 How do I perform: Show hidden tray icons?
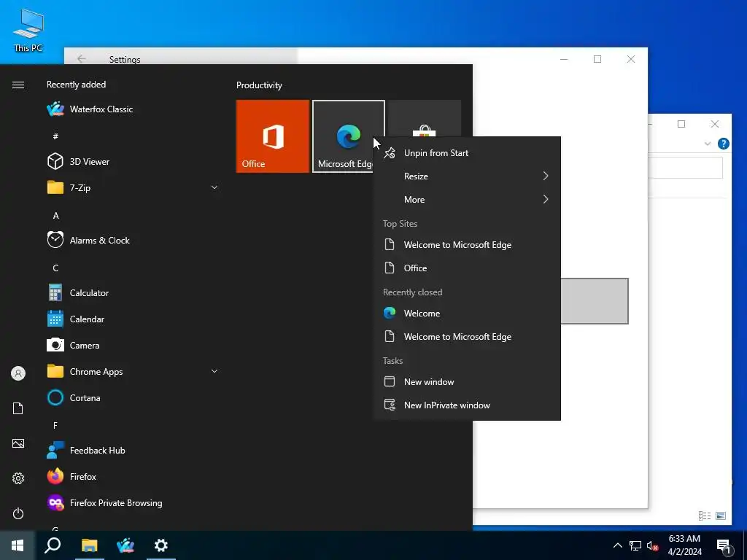click(x=617, y=545)
